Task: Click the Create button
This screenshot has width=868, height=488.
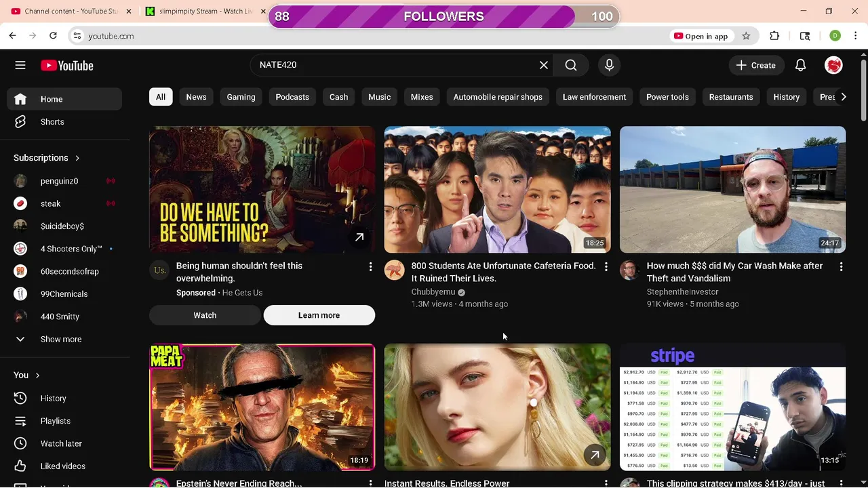Action: 756,65
